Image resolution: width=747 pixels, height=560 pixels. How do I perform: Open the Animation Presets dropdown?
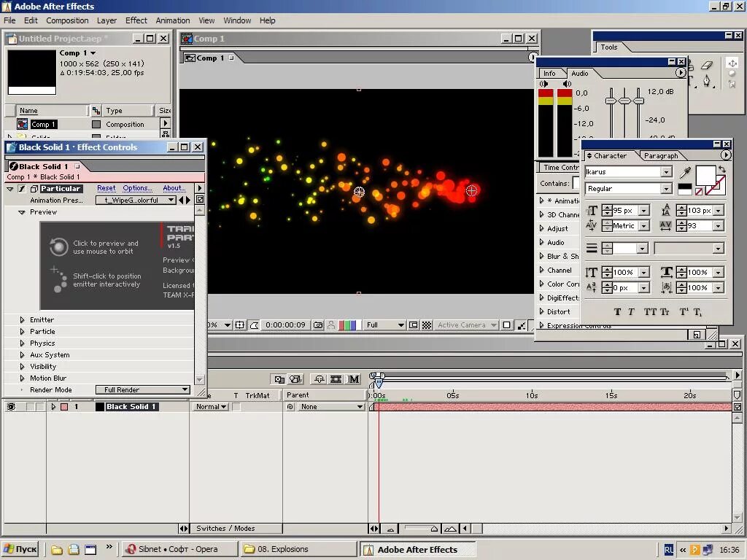136,201
